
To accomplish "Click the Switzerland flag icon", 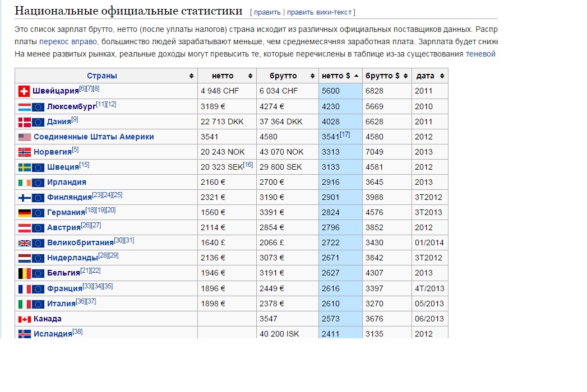I will click(x=24, y=91).
